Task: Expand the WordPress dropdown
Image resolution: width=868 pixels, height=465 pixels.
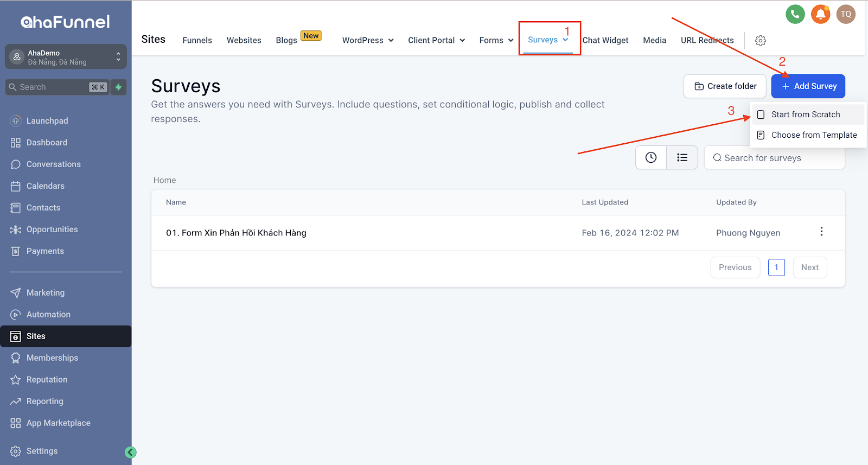Action: coord(368,40)
